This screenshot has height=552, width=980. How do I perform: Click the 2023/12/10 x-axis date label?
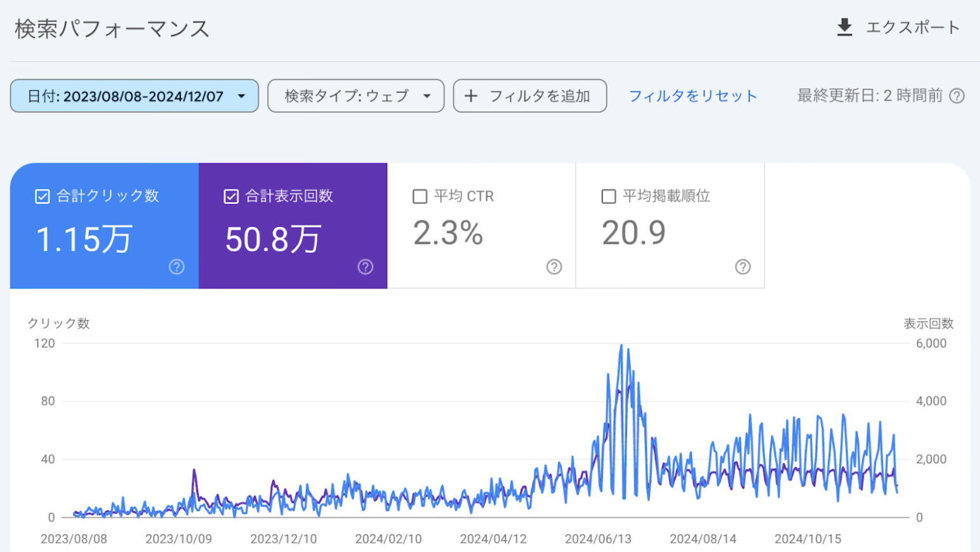[x=283, y=539]
